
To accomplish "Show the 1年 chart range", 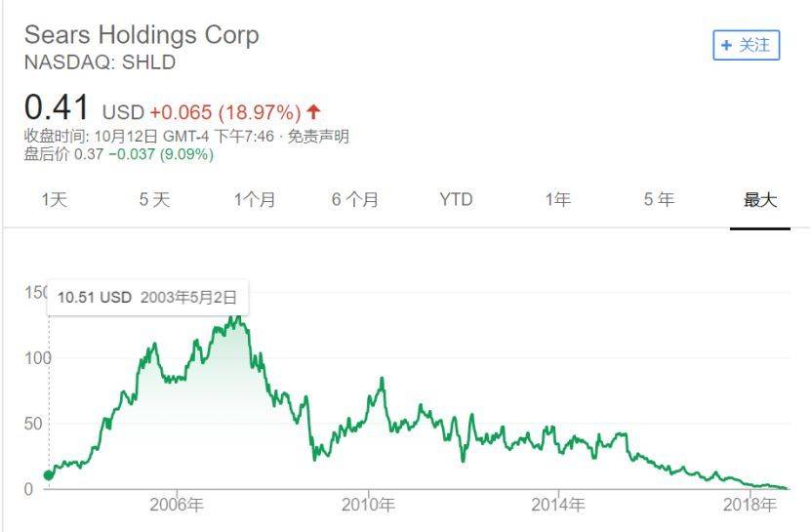I will coord(557,200).
